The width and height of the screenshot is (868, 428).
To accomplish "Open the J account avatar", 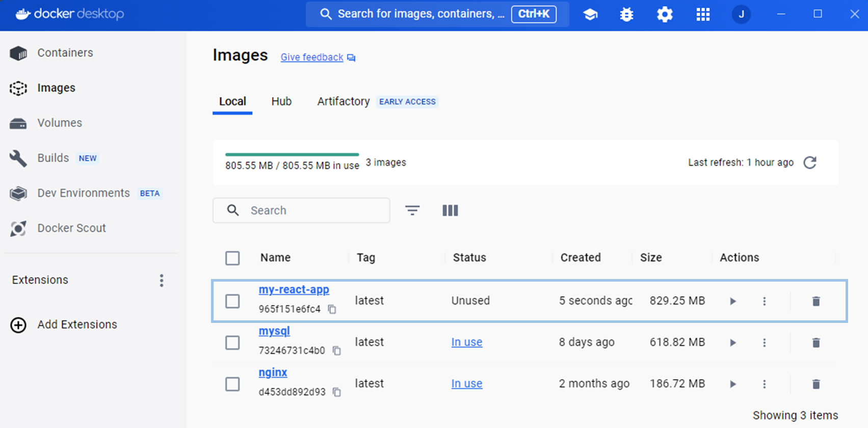I will click(x=741, y=14).
